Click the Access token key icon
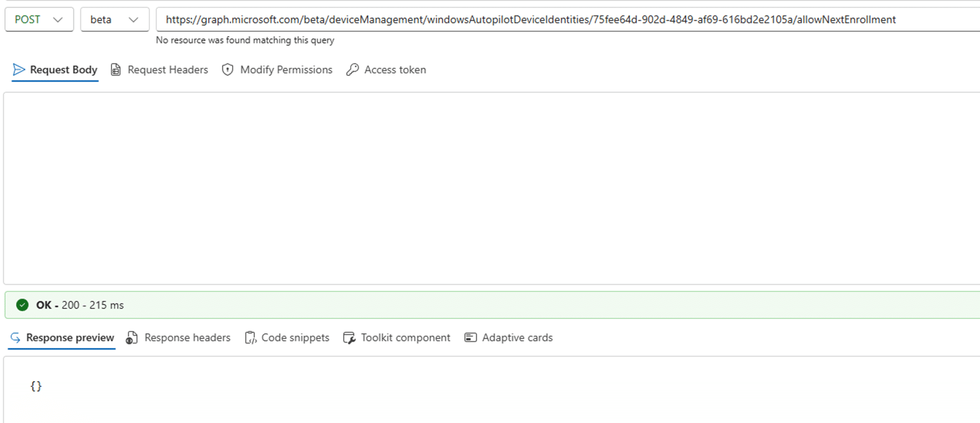 (x=352, y=70)
